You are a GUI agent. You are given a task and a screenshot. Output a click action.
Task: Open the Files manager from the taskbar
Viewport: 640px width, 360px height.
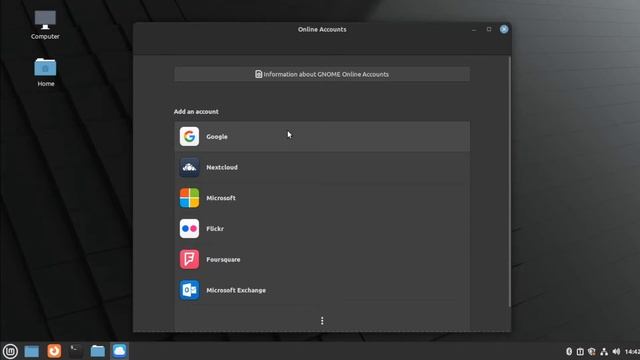click(x=98, y=351)
